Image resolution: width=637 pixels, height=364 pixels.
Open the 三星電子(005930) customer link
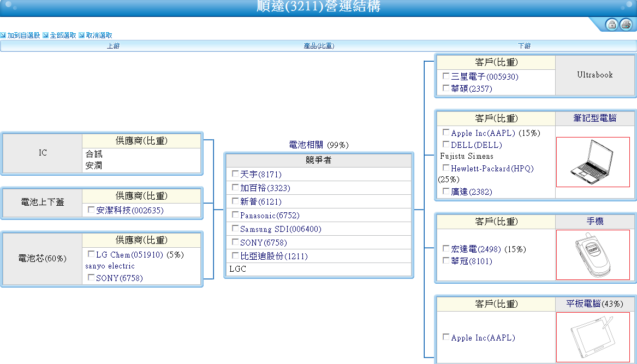coord(485,77)
